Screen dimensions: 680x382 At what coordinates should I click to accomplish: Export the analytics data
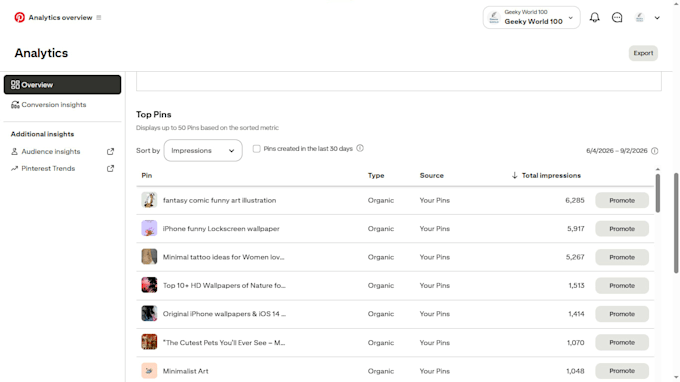[643, 53]
